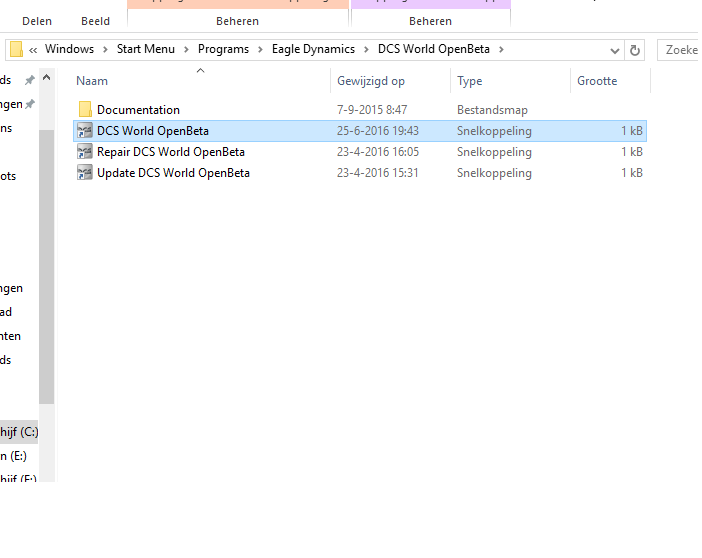Select the (E:) drive in sidebar

pyautogui.click(x=13, y=456)
